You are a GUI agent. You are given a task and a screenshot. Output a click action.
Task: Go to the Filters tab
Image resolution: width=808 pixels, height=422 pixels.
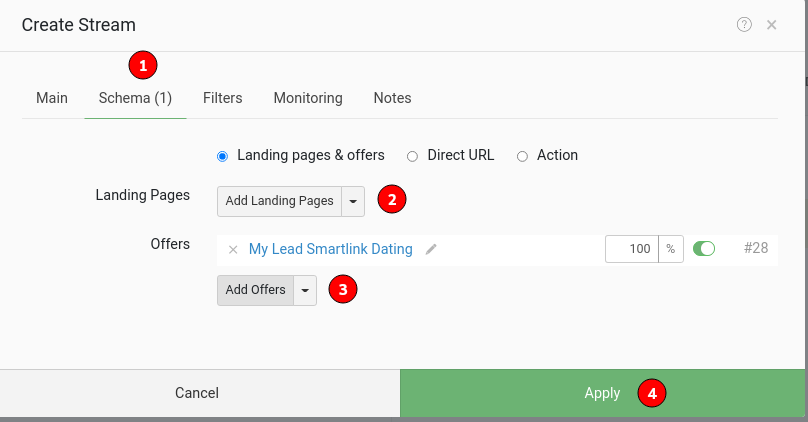tap(222, 98)
